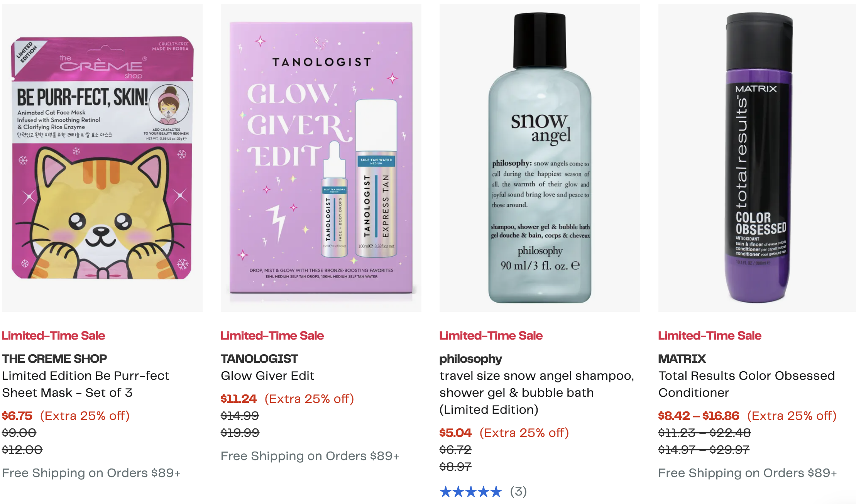
Task: Click the (3) review count
Action: point(518,492)
